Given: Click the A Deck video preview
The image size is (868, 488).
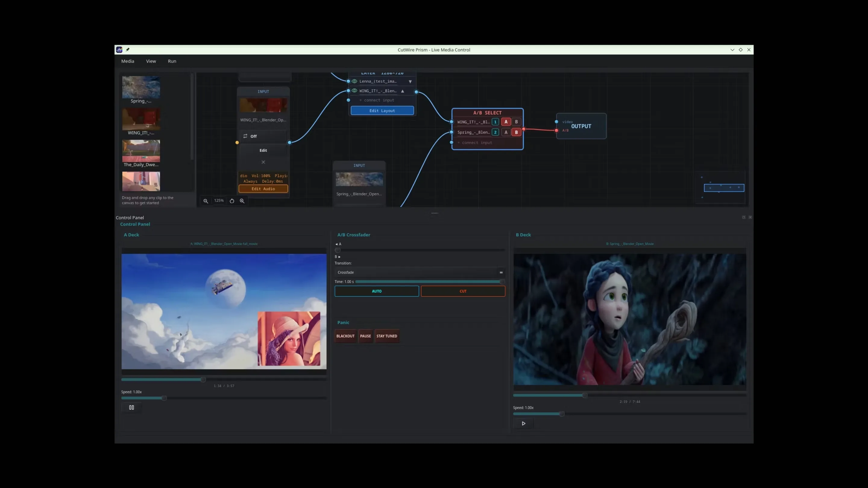Looking at the screenshot, I should pyautogui.click(x=224, y=311).
